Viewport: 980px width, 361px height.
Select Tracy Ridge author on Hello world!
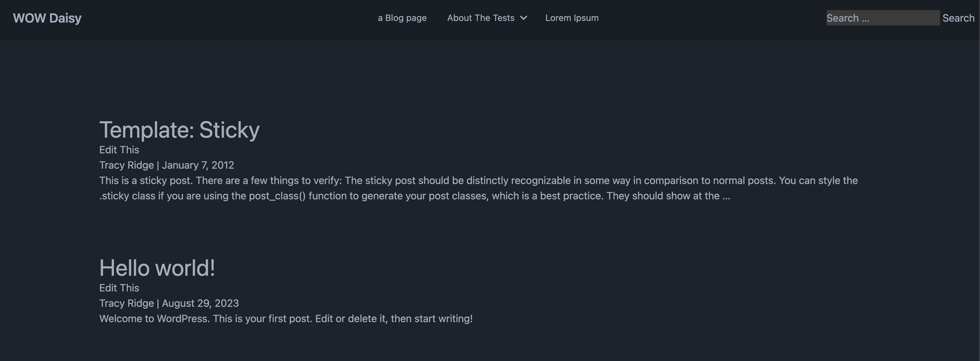click(126, 303)
